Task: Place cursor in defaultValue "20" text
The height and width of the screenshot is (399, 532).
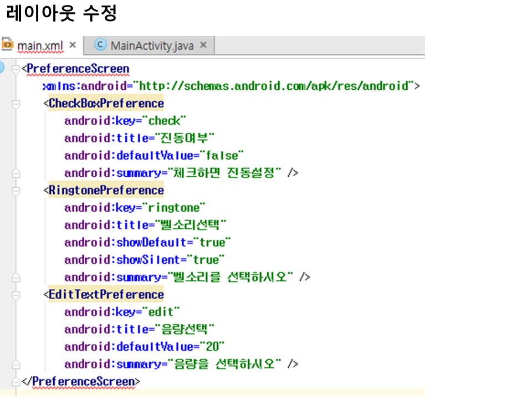Action: (212, 347)
